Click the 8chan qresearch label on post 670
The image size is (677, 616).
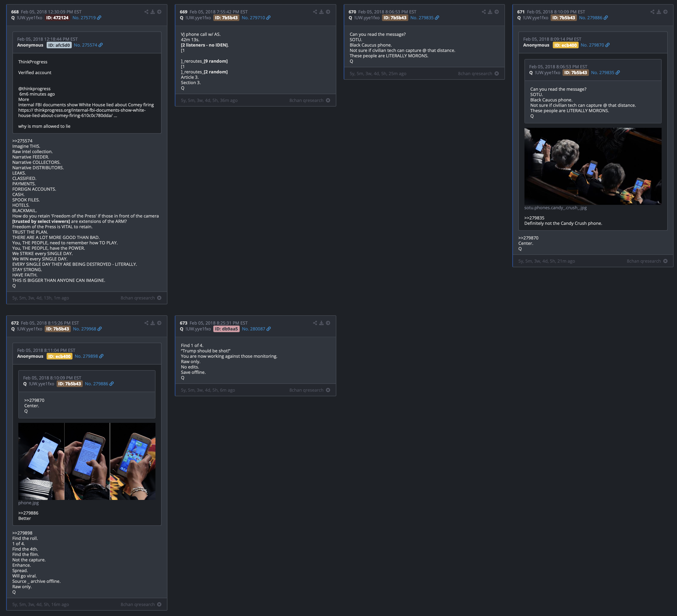coord(475,73)
